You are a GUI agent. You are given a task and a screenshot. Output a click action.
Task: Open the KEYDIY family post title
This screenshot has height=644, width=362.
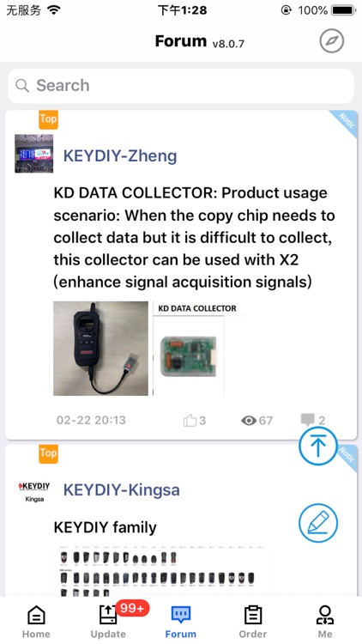click(x=105, y=527)
